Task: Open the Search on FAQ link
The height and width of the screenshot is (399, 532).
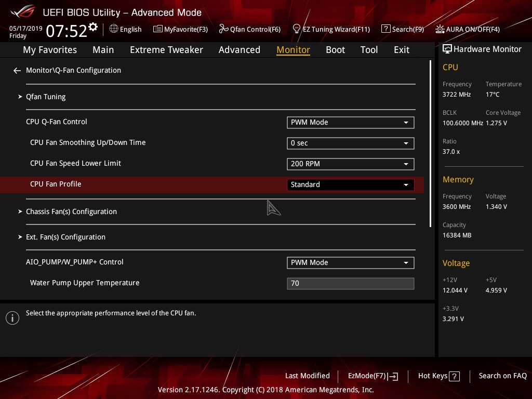Action: (x=502, y=376)
